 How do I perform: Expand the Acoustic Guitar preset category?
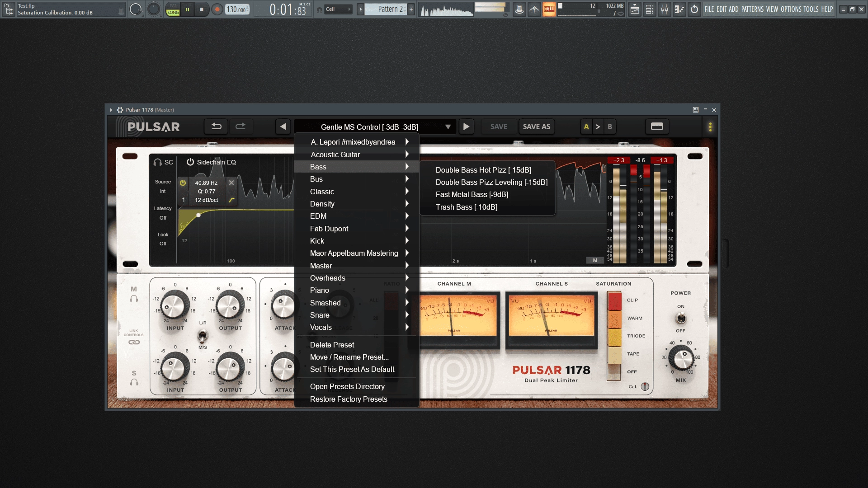coord(357,155)
